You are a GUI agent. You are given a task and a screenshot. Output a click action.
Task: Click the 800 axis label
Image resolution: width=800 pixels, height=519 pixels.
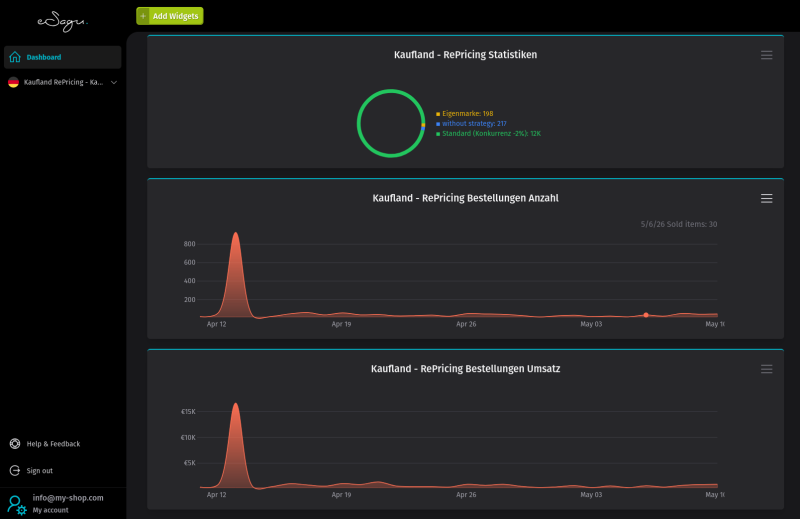pyautogui.click(x=189, y=244)
